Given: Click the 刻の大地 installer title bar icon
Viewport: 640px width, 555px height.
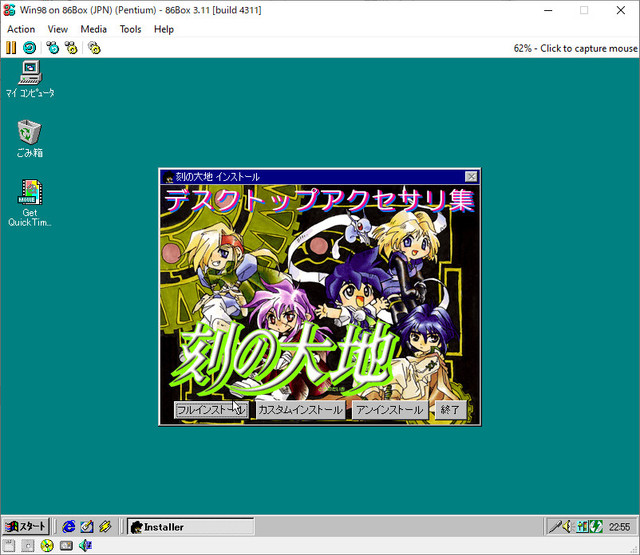Looking at the screenshot, I should click(x=168, y=177).
